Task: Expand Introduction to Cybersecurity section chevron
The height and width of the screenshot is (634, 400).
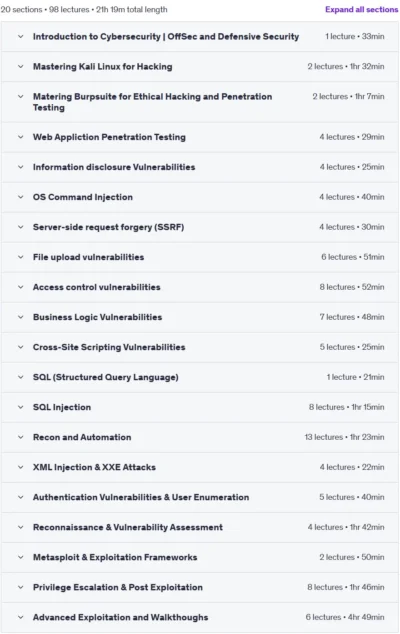Action: coord(21,36)
